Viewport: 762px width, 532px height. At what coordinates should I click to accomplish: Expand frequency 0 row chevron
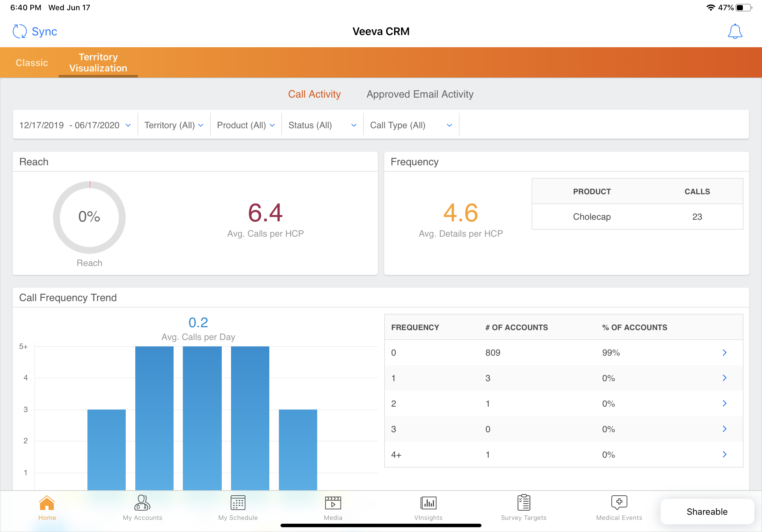click(724, 352)
